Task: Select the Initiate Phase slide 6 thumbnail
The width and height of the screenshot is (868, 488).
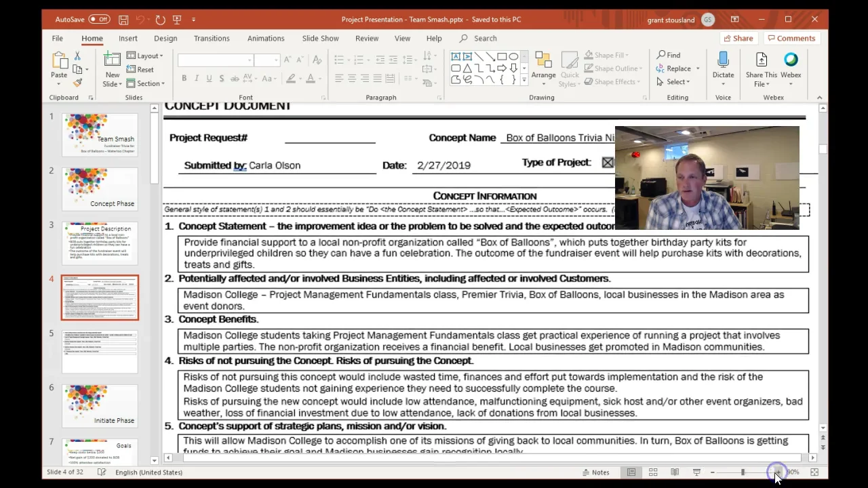Action: click(100, 407)
